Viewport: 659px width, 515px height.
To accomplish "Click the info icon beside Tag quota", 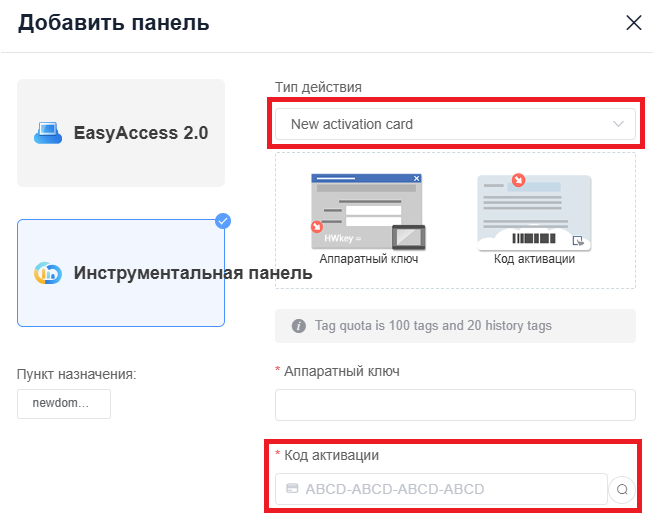I will coord(298,326).
